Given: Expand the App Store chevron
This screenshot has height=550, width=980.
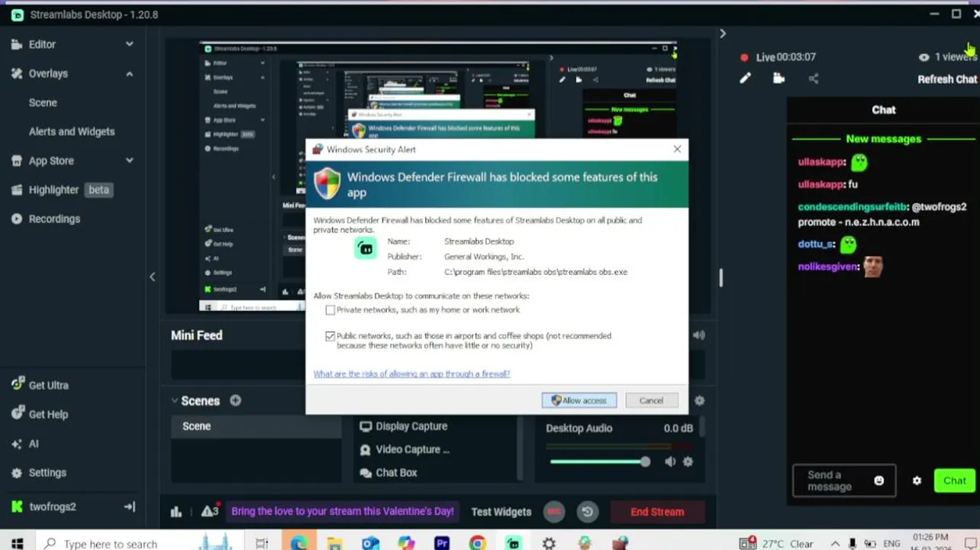Looking at the screenshot, I should 129,160.
